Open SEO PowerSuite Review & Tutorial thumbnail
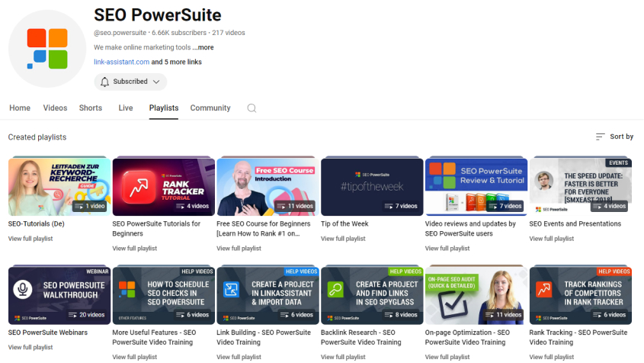The width and height of the screenshot is (644, 363). pos(476,187)
